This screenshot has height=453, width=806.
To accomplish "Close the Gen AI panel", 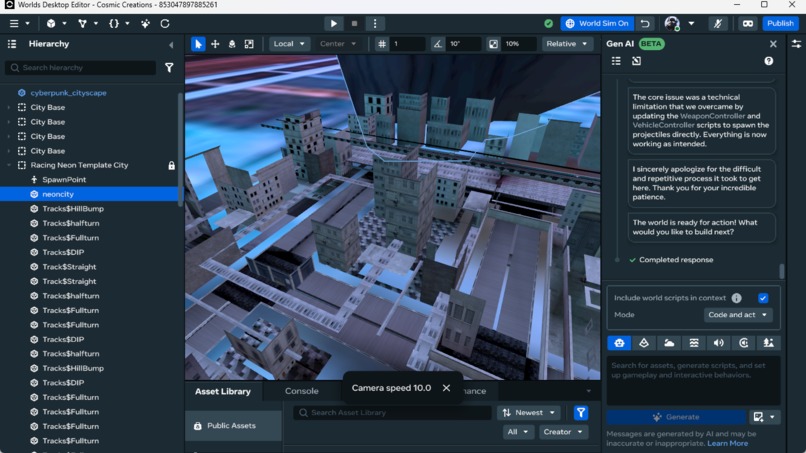I will (773, 44).
